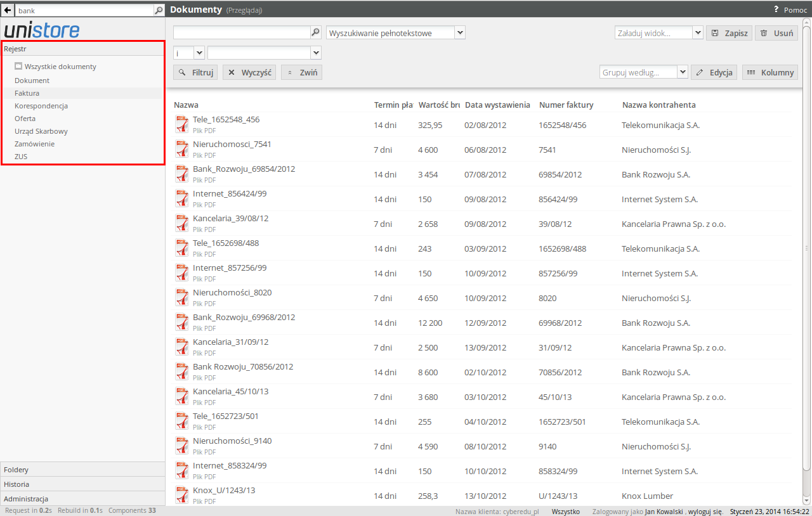
Task: Click the sidebar search field containing bank
Action: 85,11
